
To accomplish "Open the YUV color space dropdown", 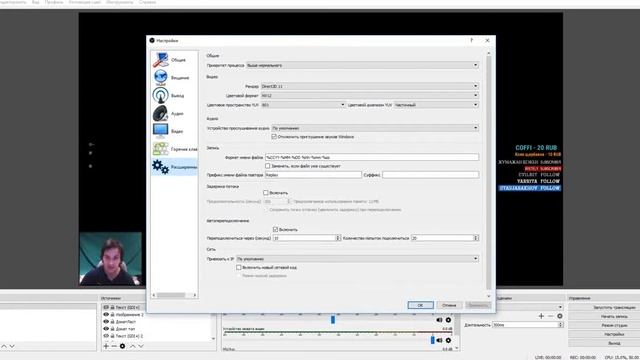I will (x=303, y=105).
